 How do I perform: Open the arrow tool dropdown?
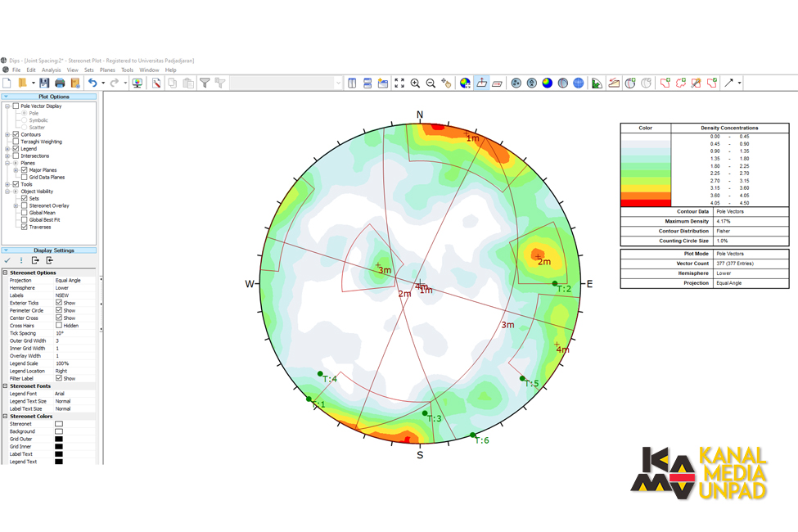[739, 83]
